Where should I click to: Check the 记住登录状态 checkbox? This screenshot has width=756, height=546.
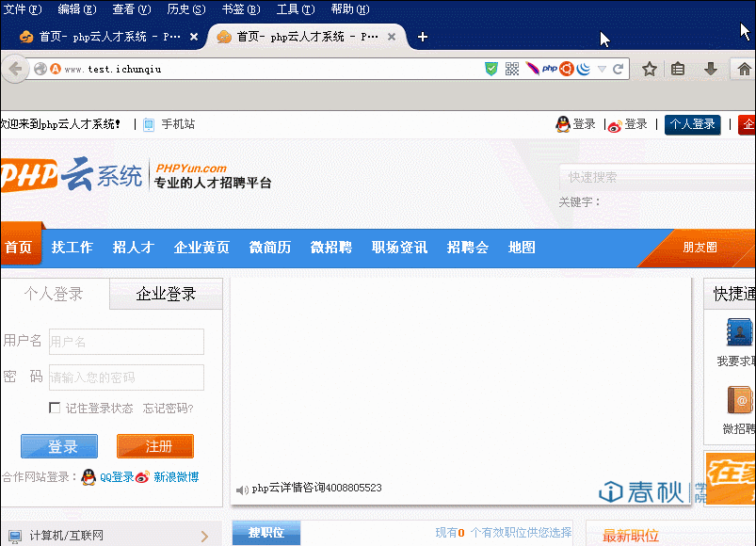click(x=55, y=408)
